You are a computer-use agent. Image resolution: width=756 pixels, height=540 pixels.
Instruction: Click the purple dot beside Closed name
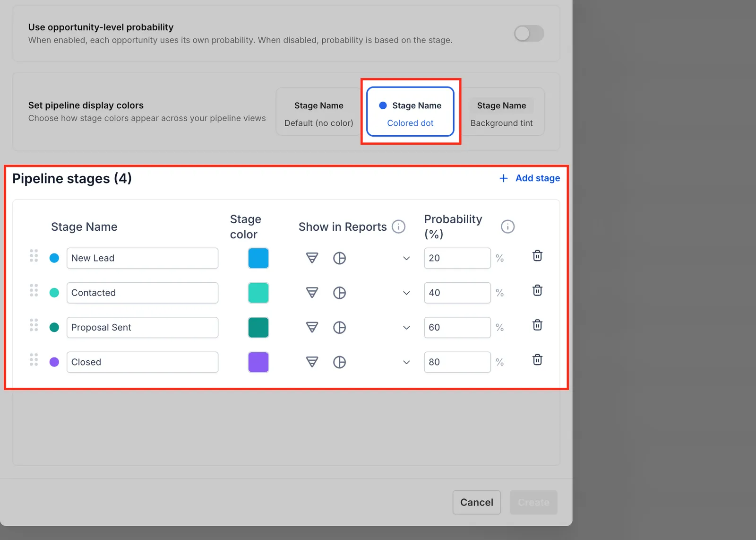pyautogui.click(x=54, y=362)
